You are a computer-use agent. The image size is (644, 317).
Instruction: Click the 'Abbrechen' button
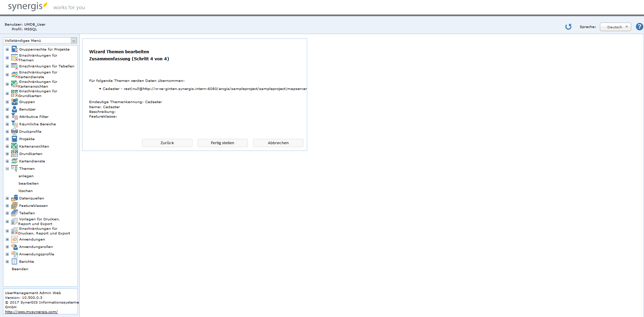[x=278, y=143]
